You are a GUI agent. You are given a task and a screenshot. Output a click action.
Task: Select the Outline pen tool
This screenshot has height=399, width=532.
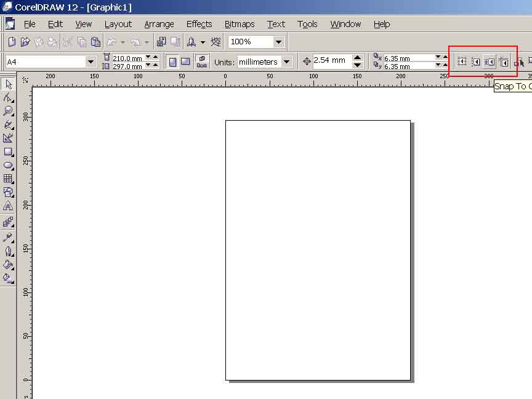pos(8,251)
